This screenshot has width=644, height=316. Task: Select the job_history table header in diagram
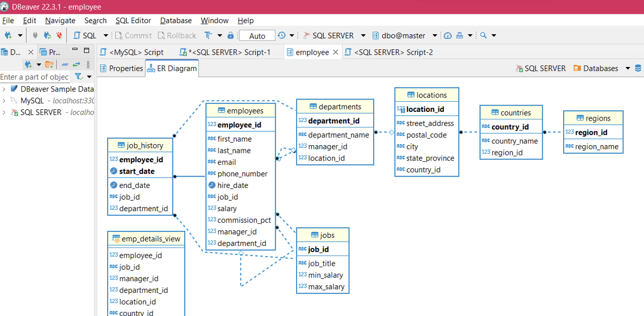(x=140, y=145)
